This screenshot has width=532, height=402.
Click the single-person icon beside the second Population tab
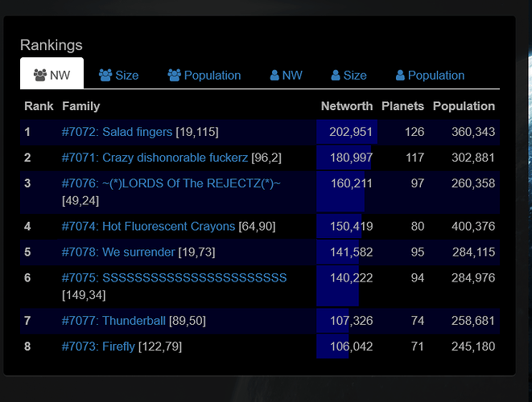coord(400,76)
